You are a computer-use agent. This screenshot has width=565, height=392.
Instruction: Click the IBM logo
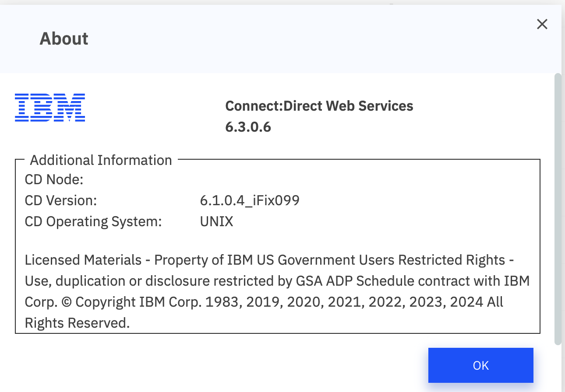50,107
